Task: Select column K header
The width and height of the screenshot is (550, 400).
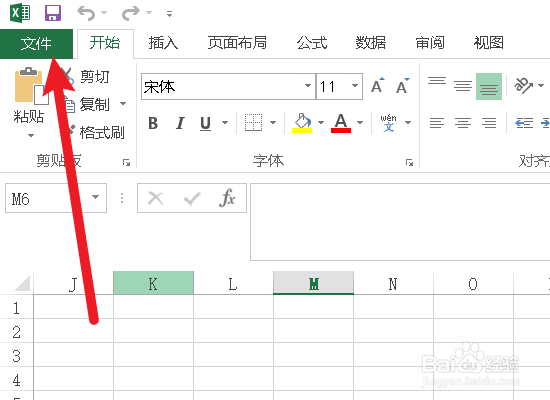Action: click(153, 283)
